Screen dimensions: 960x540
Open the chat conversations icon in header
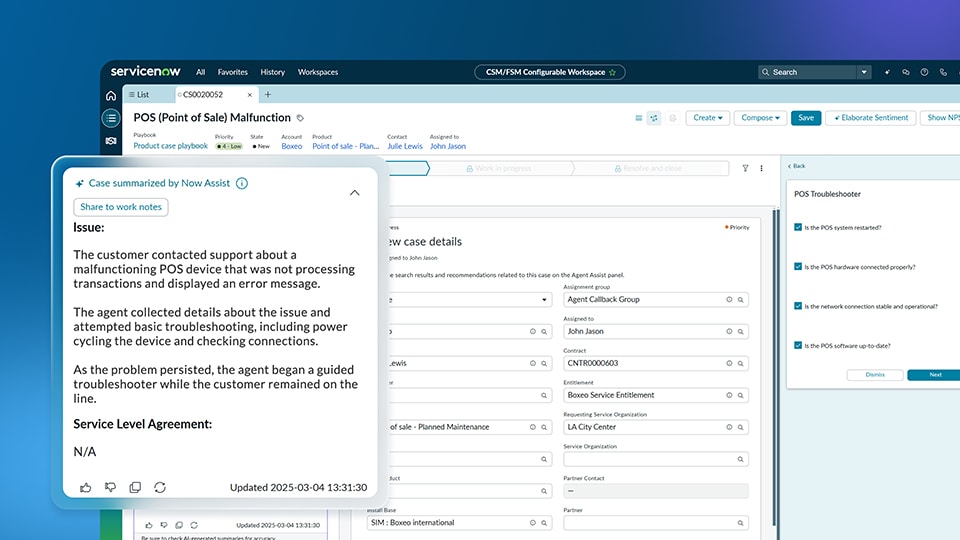tap(906, 72)
